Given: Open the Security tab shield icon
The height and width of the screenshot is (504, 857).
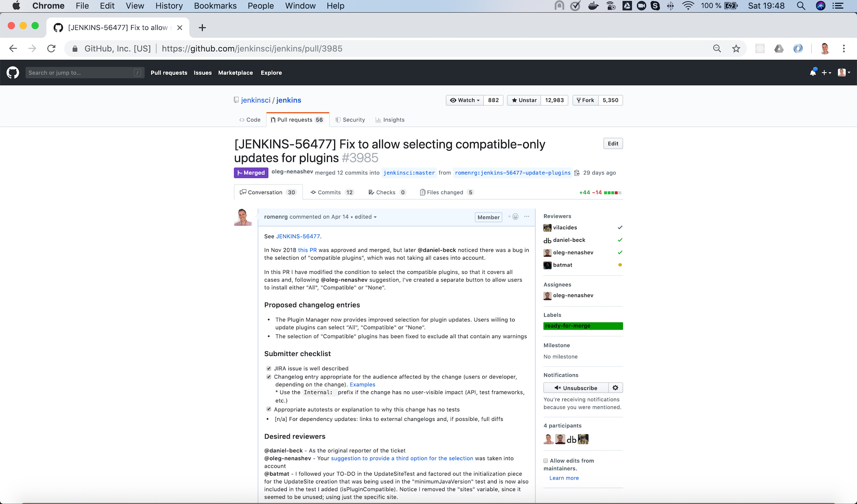Looking at the screenshot, I should pyautogui.click(x=338, y=120).
